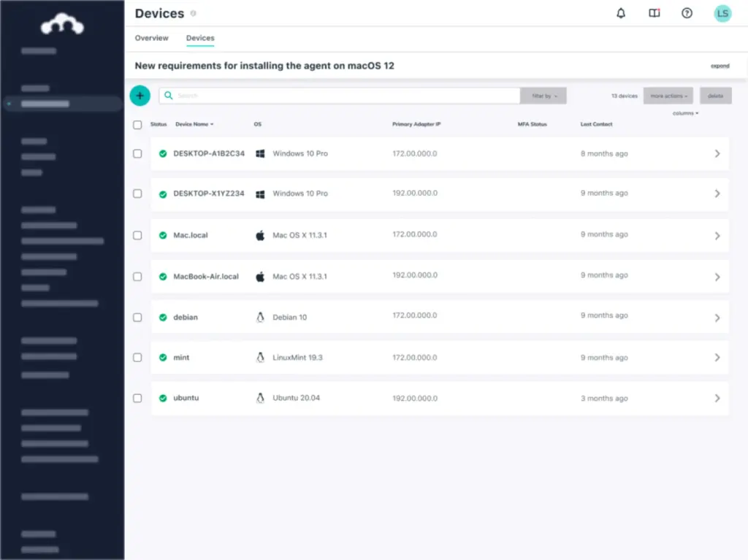Click the Windows icon for DESKTOP-A1B2C34
The width and height of the screenshot is (748, 560).
[260, 154]
